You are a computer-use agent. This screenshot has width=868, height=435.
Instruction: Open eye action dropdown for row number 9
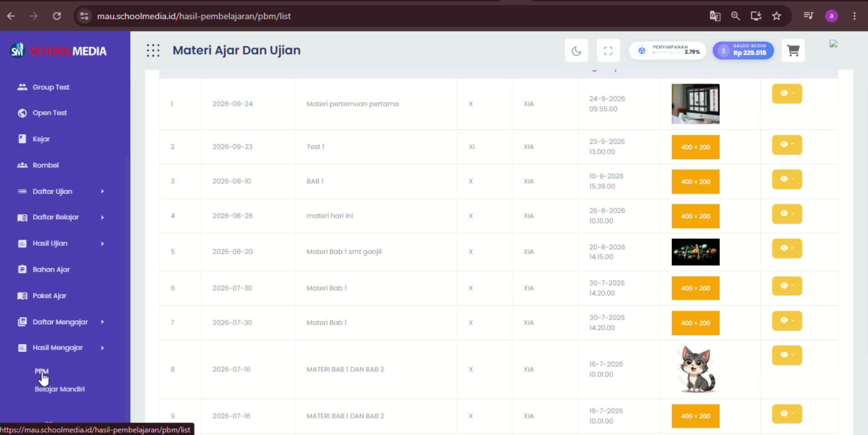coord(787,414)
